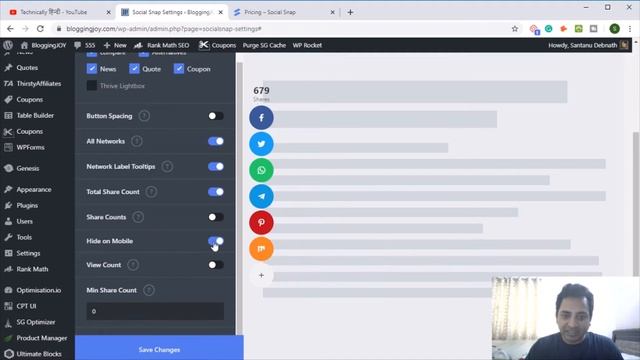The image size is (640, 360).
Task: Click the plus more-networks button in preview
Action: click(261, 275)
